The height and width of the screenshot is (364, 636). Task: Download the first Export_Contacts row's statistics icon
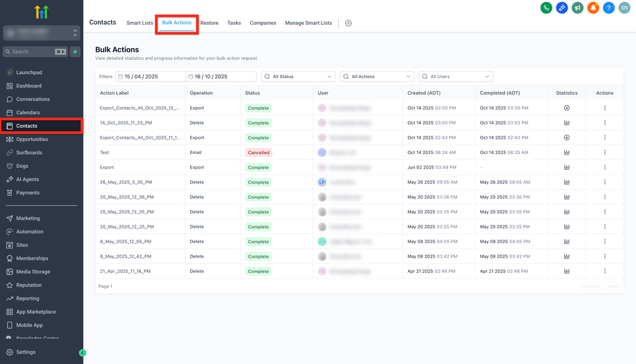(567, 108)
